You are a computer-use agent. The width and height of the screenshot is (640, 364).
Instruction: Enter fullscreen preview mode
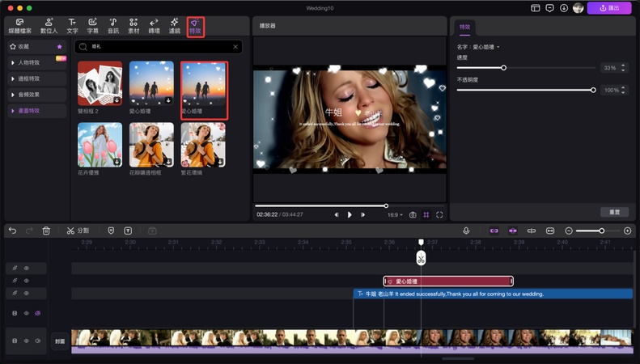[439, 215]
